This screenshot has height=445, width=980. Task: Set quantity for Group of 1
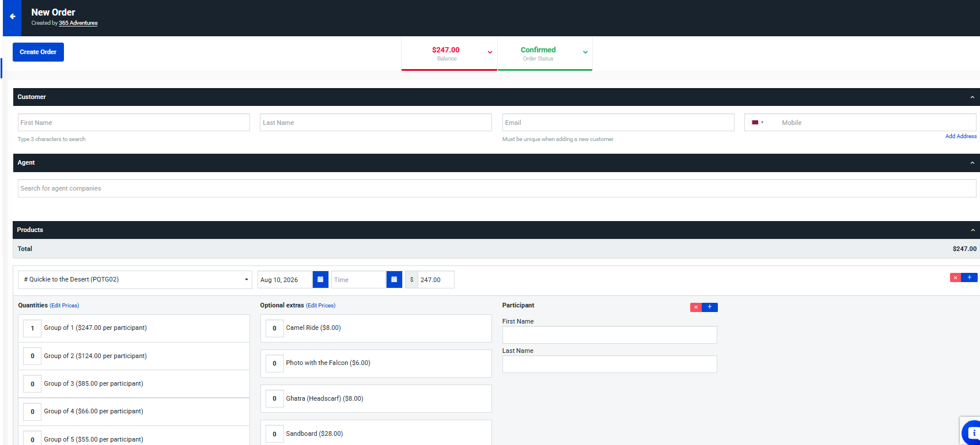coord(32,328)
